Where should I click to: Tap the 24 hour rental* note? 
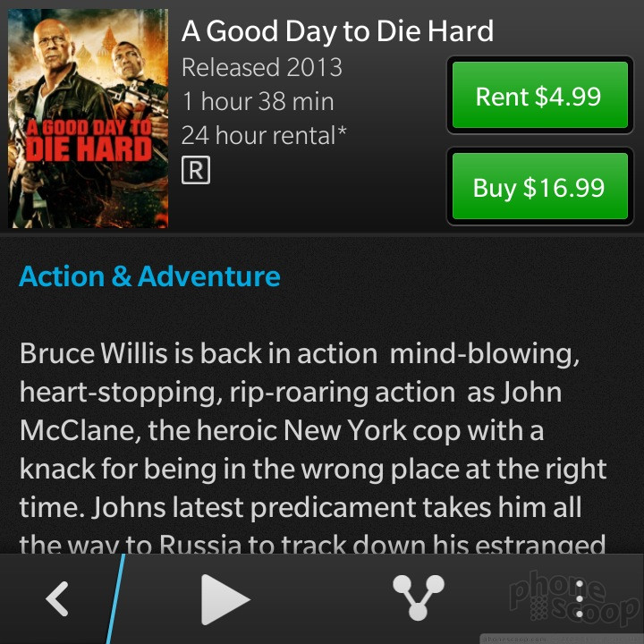264,136
